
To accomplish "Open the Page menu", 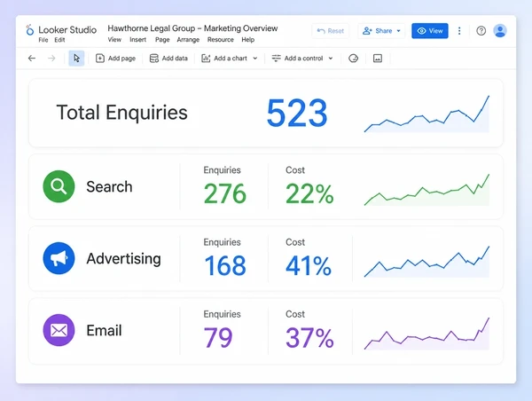I will (162, 40).
